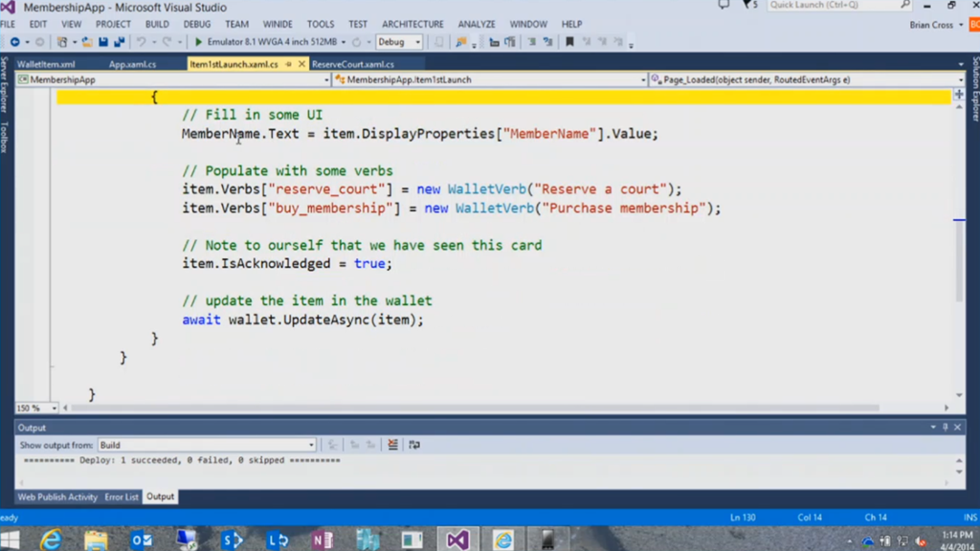The height and width of the screenshot is (551, 980).
Task: Click the Navigate Backward arrow icon
Action: [x=14, y=42]
